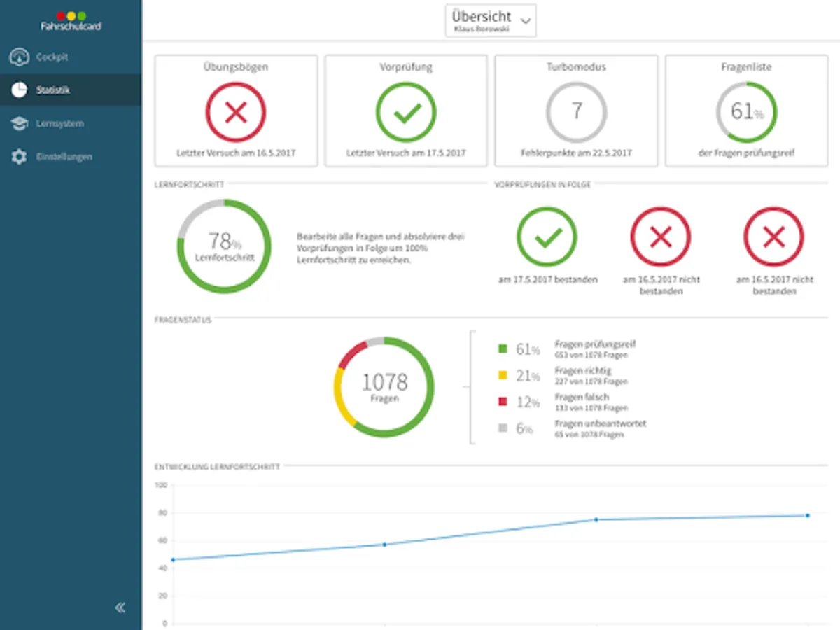Expand the Übersicht dropdown chevron

click(526, 21)
